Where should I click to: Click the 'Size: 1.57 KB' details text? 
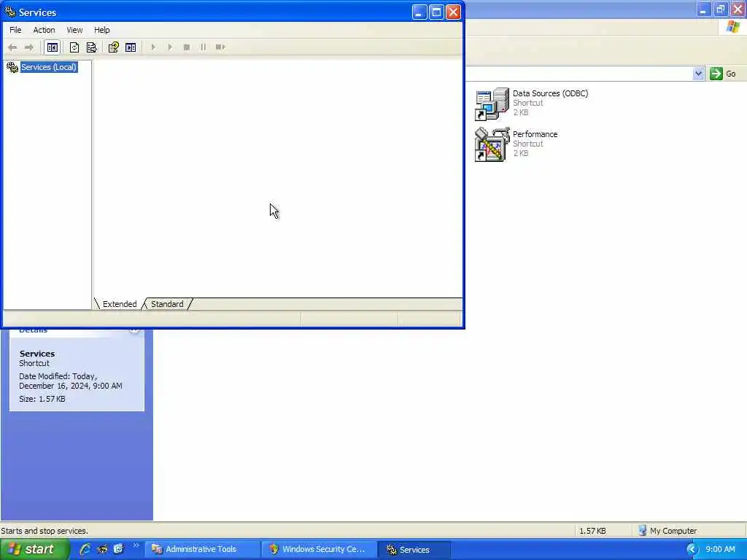pyautogui.click(x=42, y=399)
